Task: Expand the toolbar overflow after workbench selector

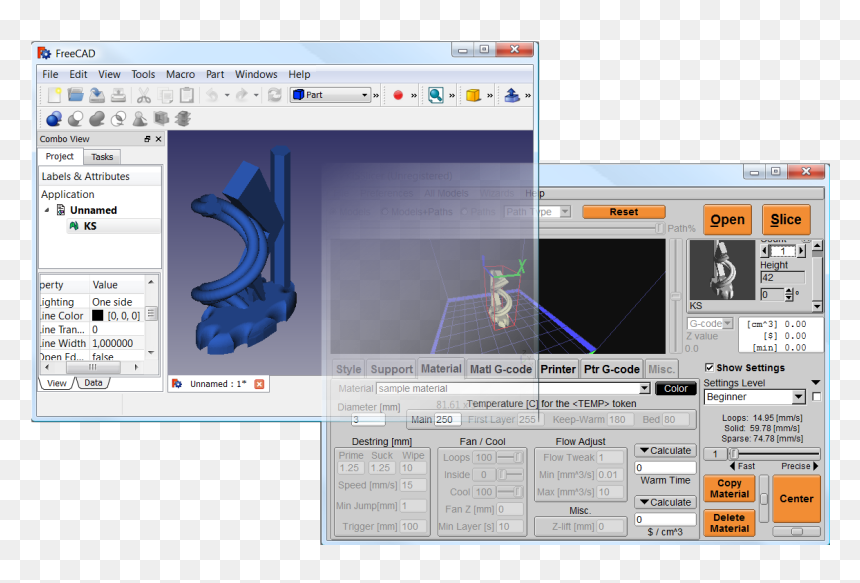Action: 376,95
